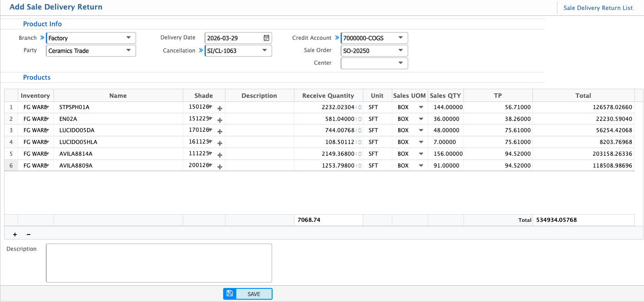Click the calendar icon in Delivery Date

click(267, 38)
